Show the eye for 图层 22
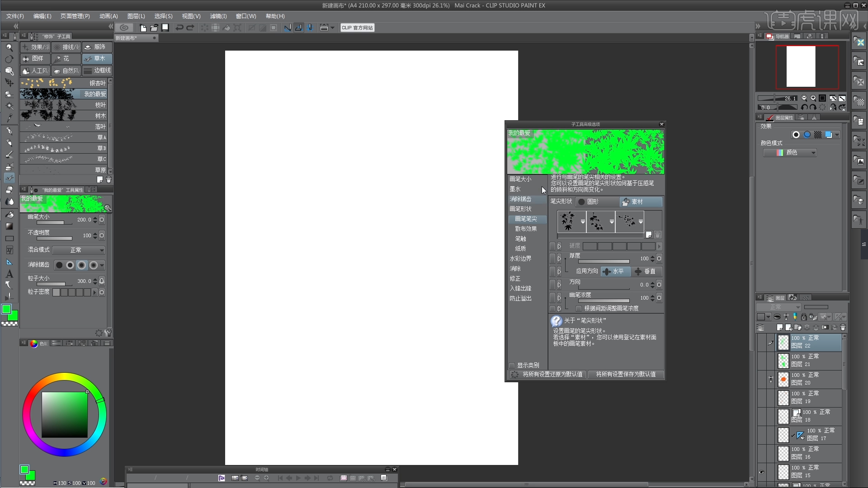This screenshot has height=488, width=868. coord(761,343)
